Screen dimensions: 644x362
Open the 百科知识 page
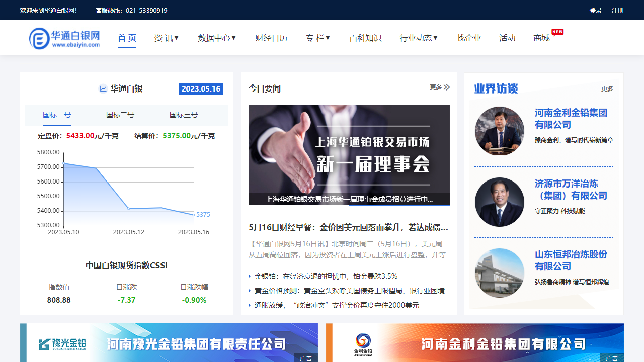[x=365, y=38]
